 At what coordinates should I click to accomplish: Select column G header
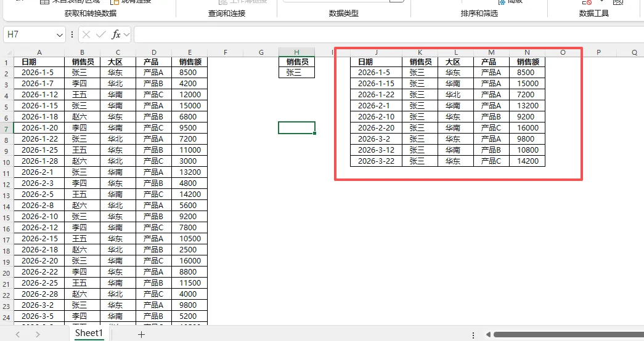[261, 52]
